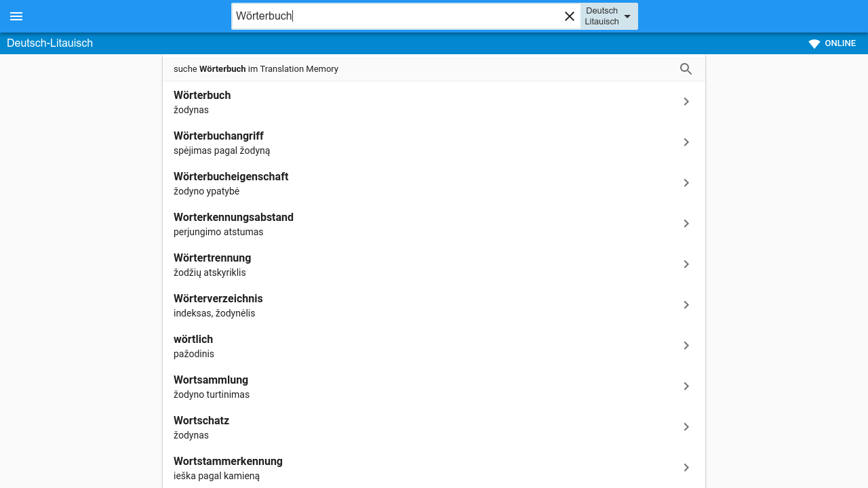868x488 pixels.
Task: Expand the Wörterbucheigenschaft row chevron
Action: [686, 183]
